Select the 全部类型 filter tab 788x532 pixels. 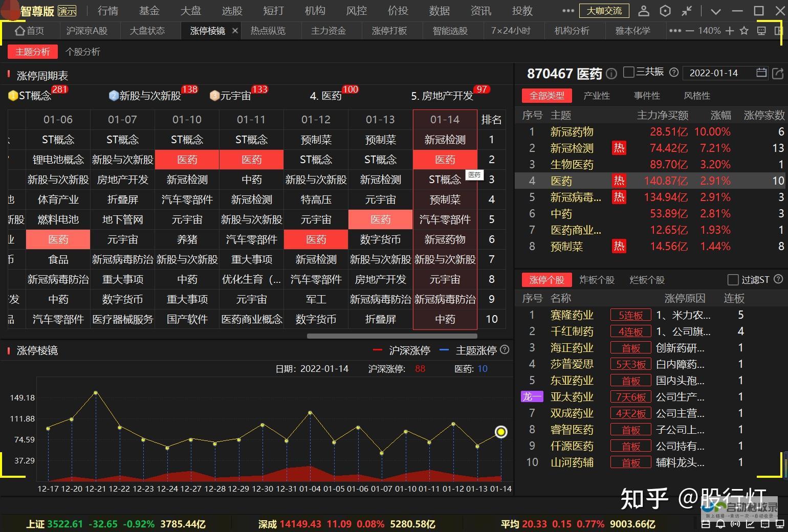coord(547,96)
